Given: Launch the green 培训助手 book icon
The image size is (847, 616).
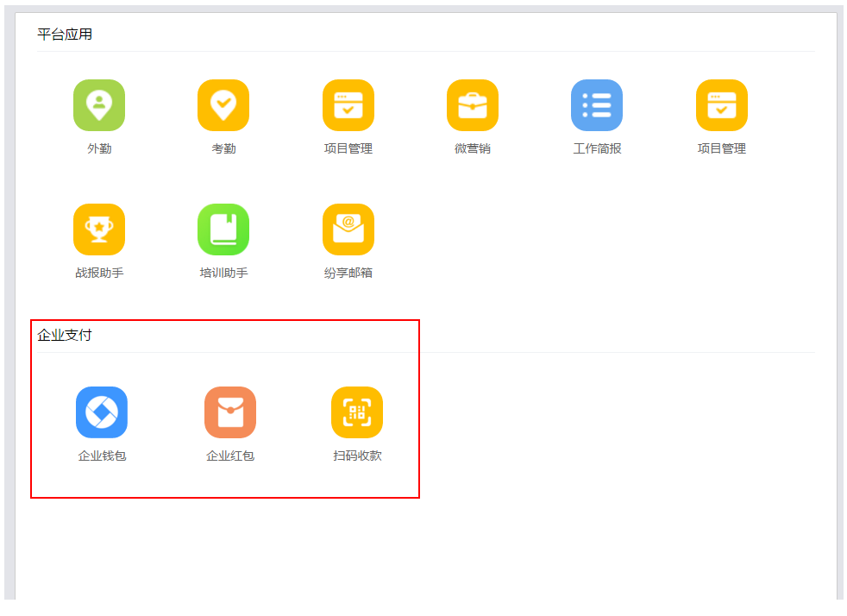Looking at the screenshot, I should [223, 229].
